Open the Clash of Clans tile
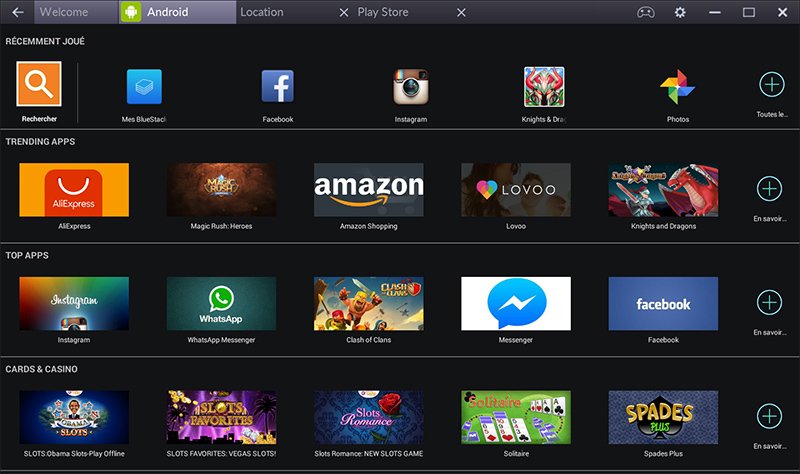 368,304
